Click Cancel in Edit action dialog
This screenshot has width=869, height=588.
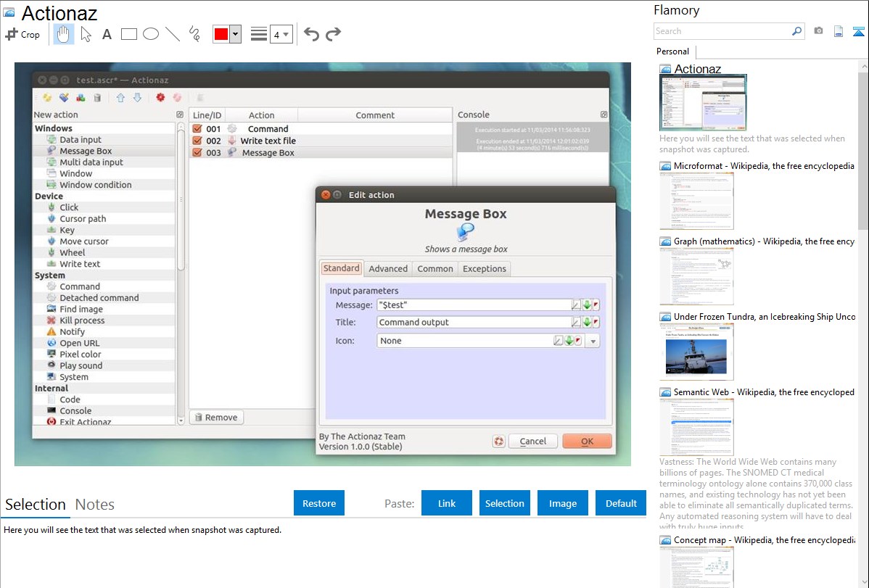(532, 441)
